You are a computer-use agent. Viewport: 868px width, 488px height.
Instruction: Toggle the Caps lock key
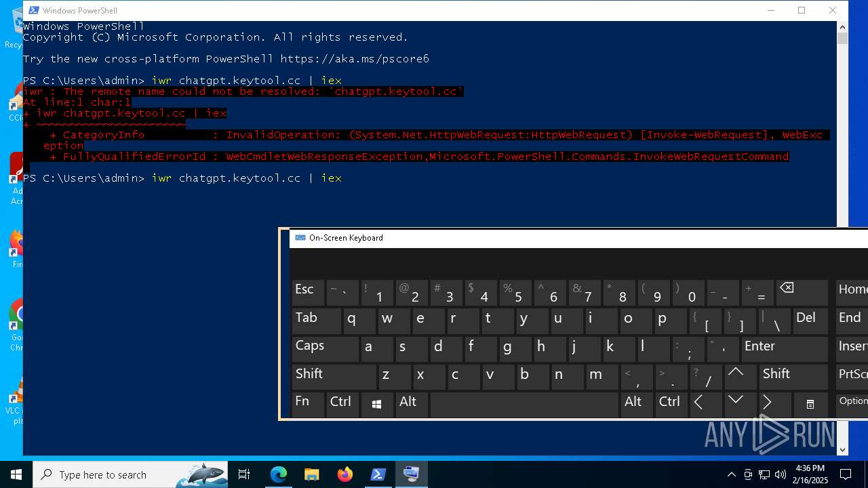click(x=325, y=348)
